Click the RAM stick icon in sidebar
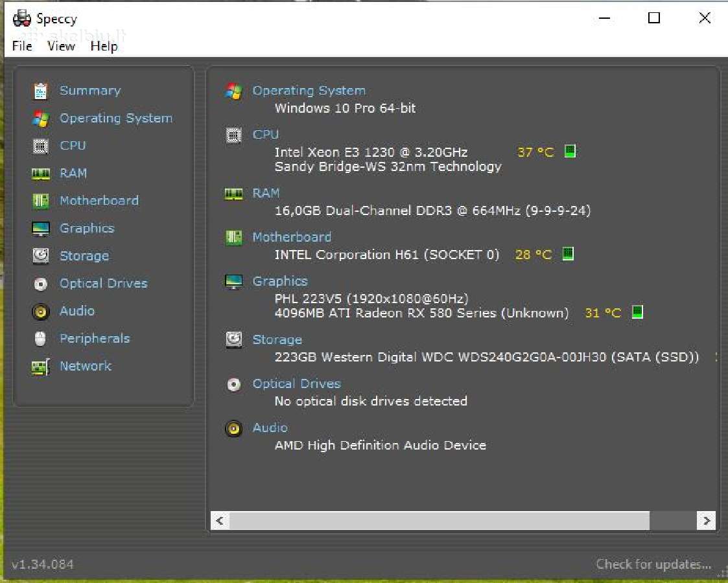Viewport: 728px width, 583px height. (x=40, y=174)
